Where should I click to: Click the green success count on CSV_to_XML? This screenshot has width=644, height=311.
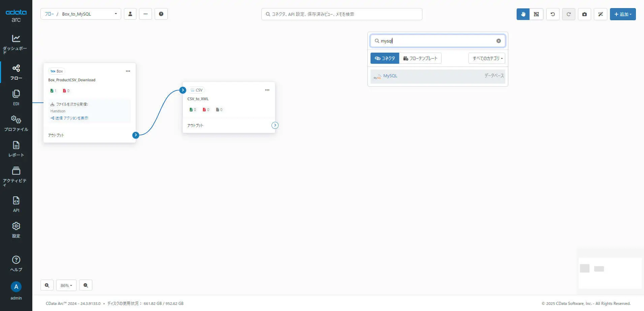click(193, 110)
